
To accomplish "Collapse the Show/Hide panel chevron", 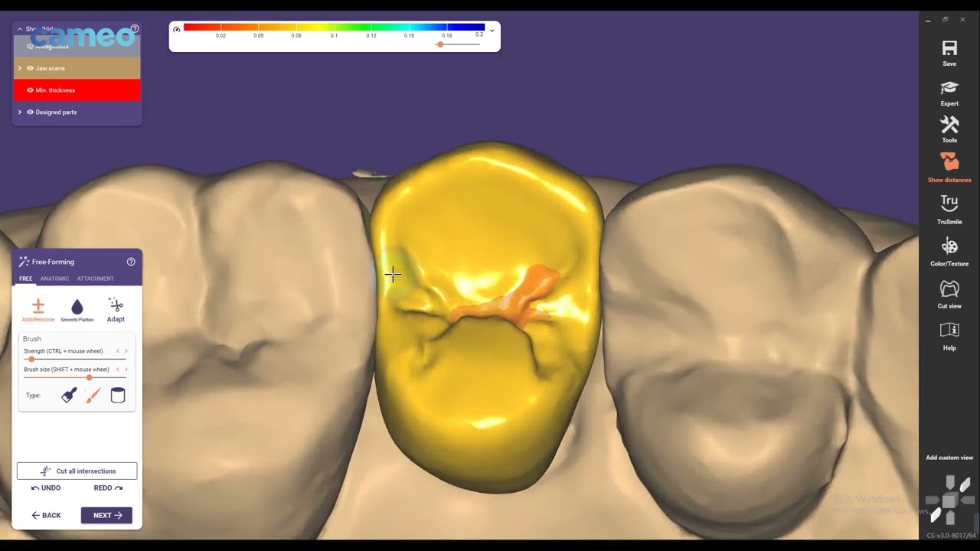I will coord(20,29).
